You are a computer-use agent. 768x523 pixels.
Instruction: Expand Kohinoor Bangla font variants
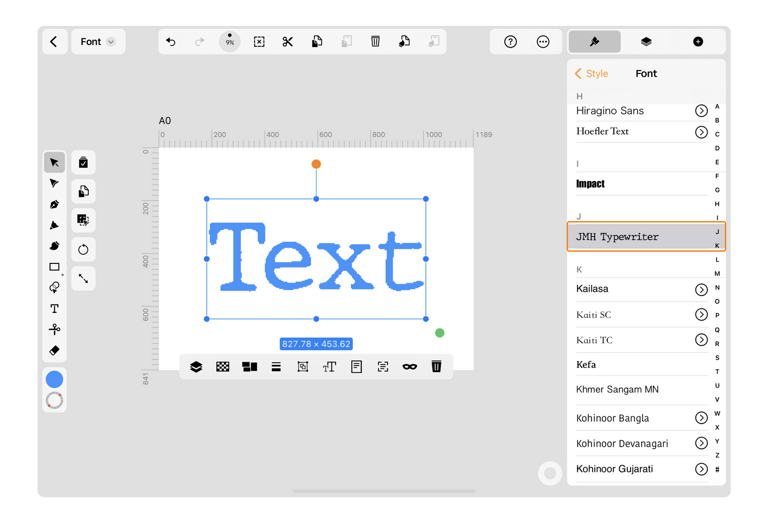click(701, 418)
